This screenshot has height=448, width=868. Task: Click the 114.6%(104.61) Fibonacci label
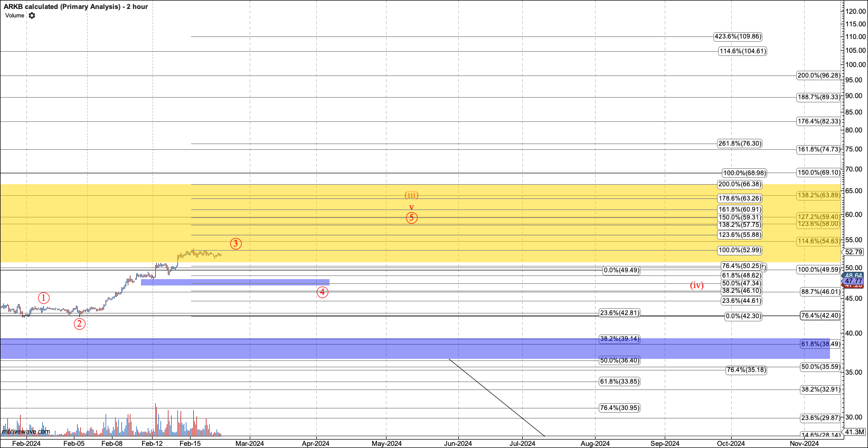[742, 52]
